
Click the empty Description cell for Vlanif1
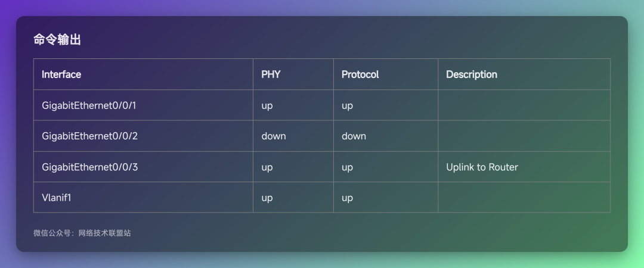pyautogui.click(x=524, y=197)
